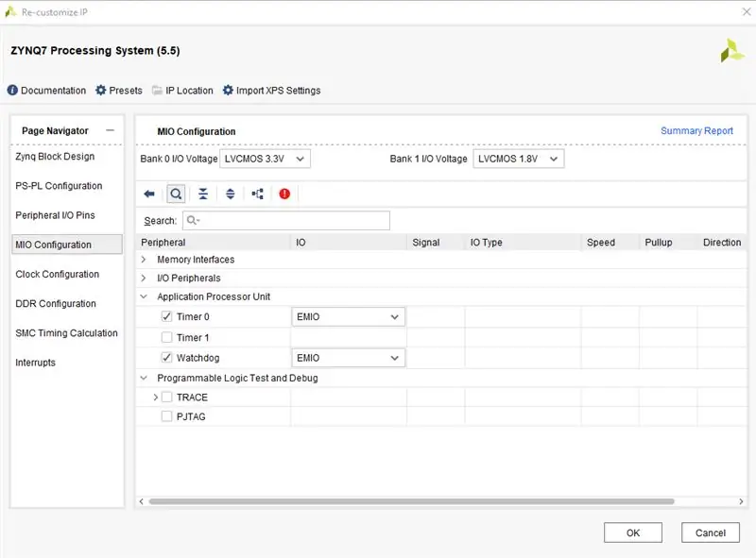This screenshot has width=756, height=558.
Task: Toggle the search magnifier toolbar icon
Action: pyautogui.click(x=176, y=194)
